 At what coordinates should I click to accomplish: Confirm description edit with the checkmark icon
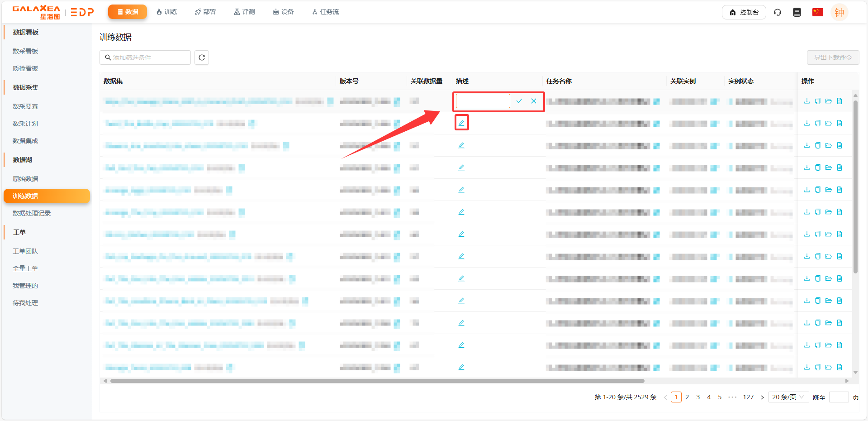(x=519, y=101)
